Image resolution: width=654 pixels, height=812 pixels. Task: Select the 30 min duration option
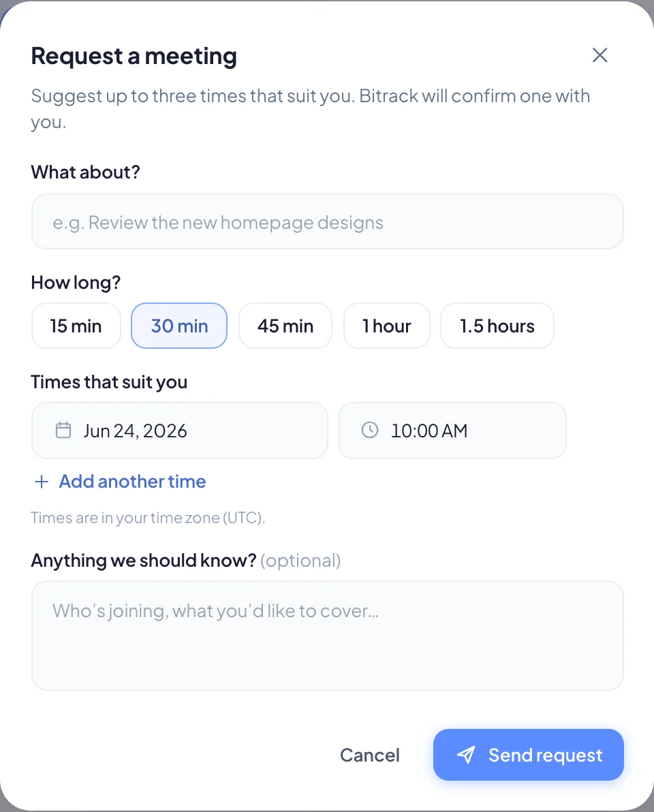click(x=179, y=326)
